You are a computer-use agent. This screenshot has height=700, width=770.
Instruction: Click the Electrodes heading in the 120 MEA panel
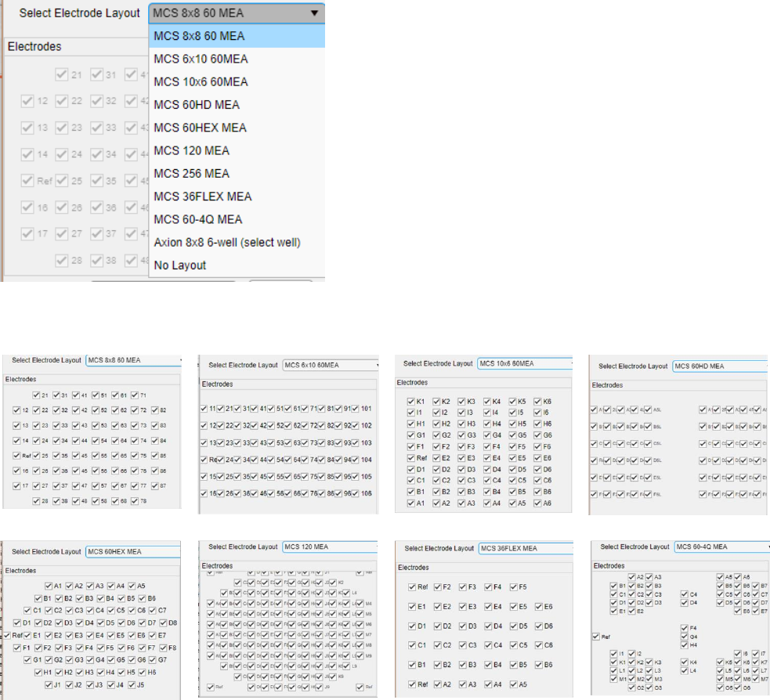[x=217, y=566]
